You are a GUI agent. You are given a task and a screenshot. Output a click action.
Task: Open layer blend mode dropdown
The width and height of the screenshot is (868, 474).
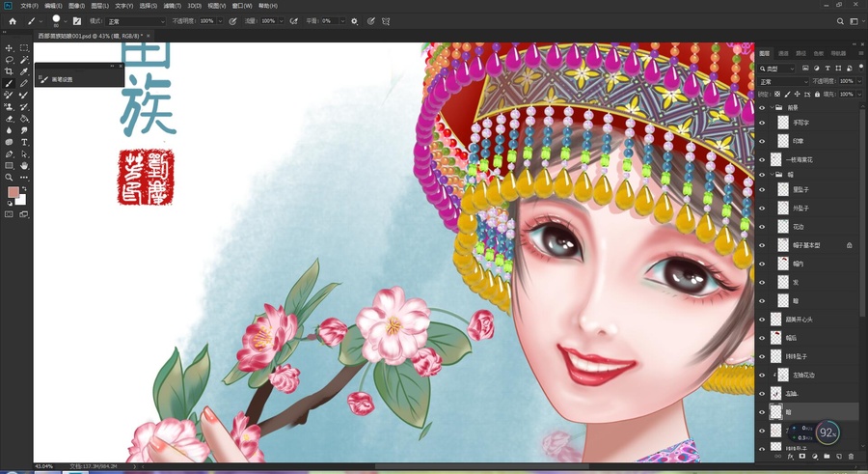point(783,81)
